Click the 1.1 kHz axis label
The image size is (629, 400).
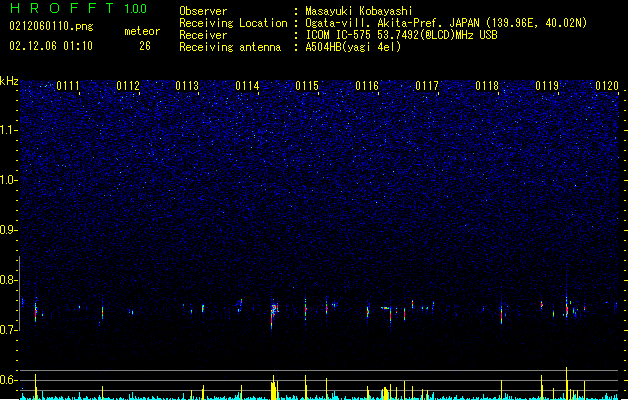click(8, 130)
